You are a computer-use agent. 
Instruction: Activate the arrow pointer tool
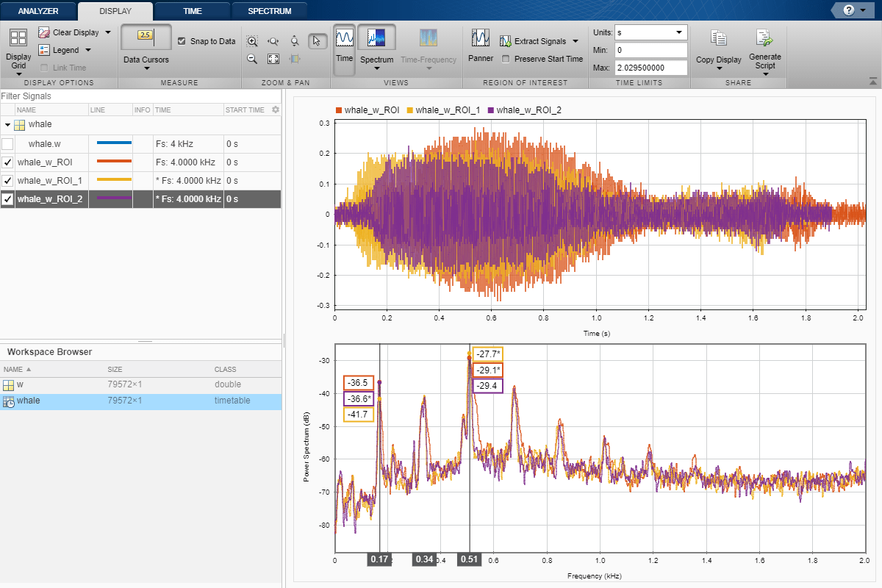click(x=317, y=42)
